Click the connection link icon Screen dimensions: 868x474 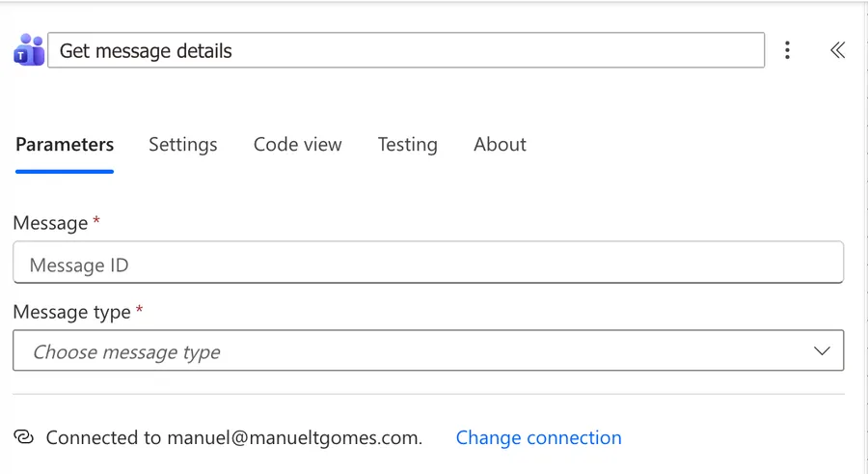23,437
